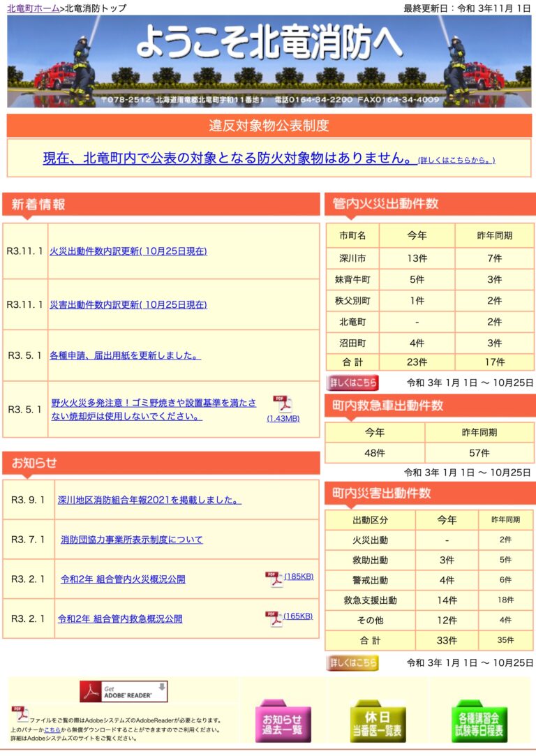Open 各種申請、届出用紙を更新しました link
The image size is (536, 756).
coord(125,355)
